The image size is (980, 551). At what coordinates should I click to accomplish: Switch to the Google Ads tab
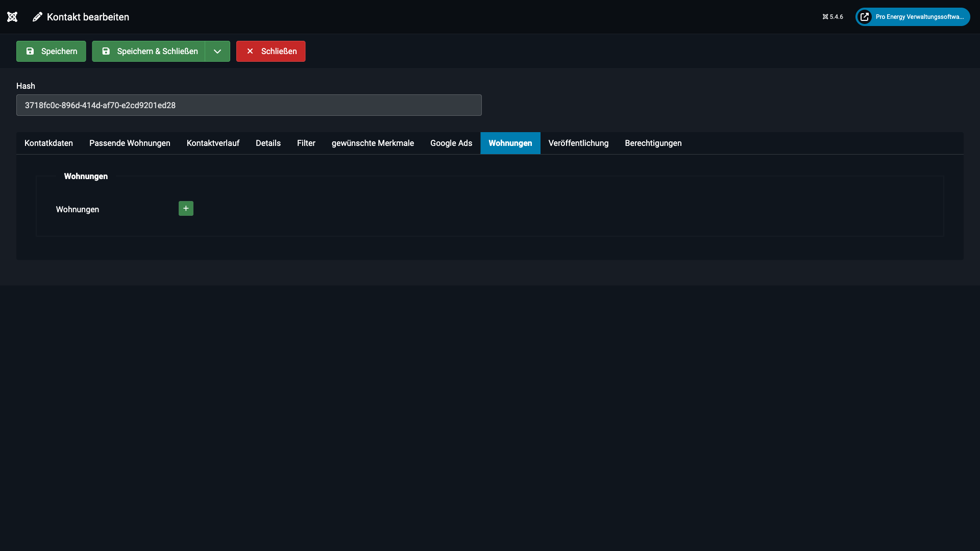tap(451, 143)
